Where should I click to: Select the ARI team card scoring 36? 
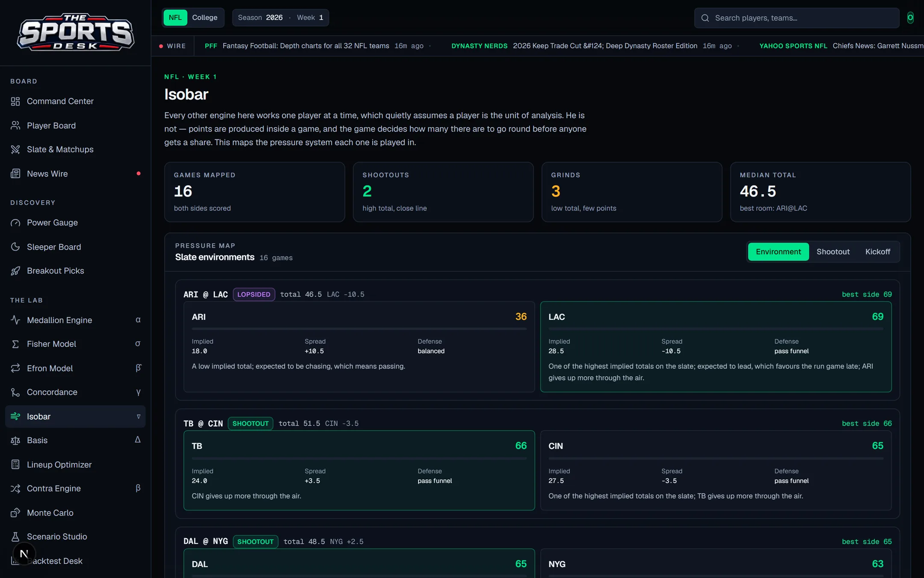pos(359,347)
